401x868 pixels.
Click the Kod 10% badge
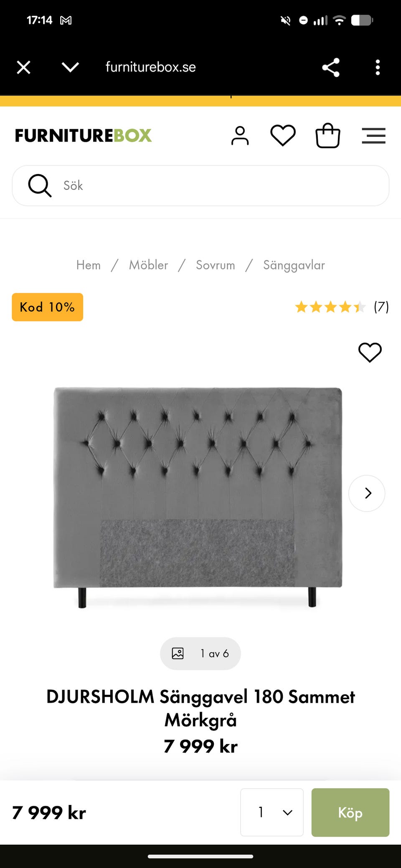pos(47,307)
